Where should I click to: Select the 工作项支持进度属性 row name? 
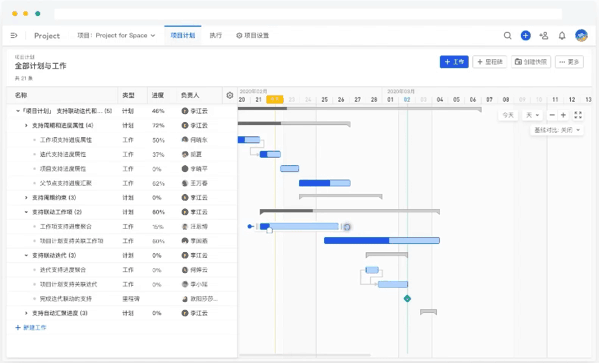pos(66,140)
